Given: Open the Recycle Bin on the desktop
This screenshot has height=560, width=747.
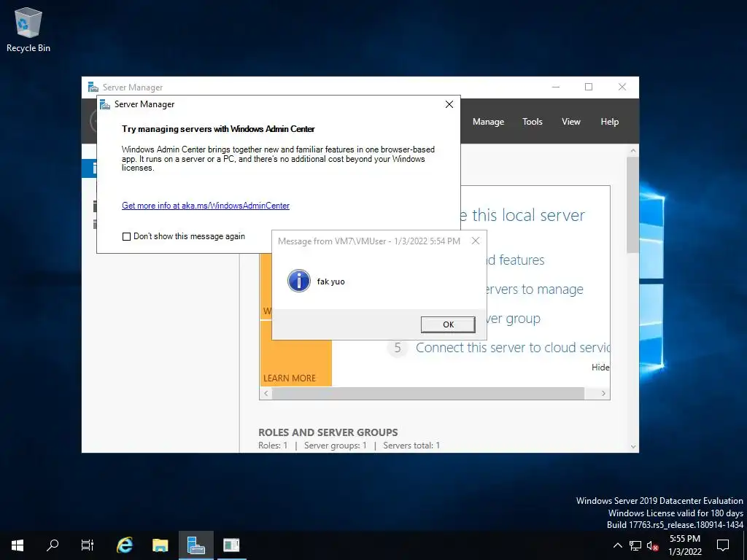Looking at the screenshot, I should pyautogui.click(x=28, y=30).
